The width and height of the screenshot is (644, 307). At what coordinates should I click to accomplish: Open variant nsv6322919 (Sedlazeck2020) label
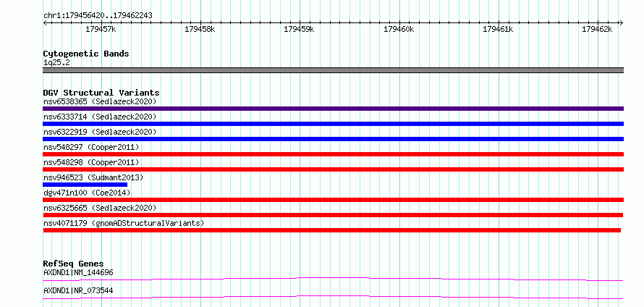pyautogui.click(x=100, y=132)
